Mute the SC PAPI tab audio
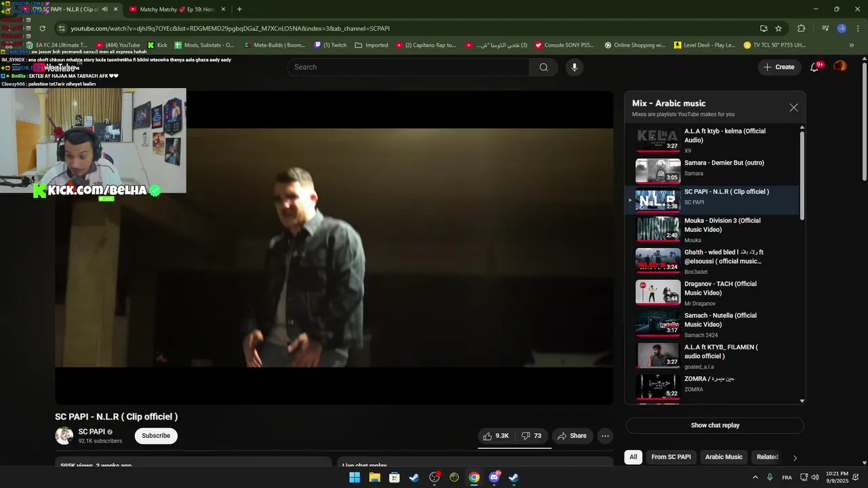This screenshot has height=488, width=868. point(104,9)
